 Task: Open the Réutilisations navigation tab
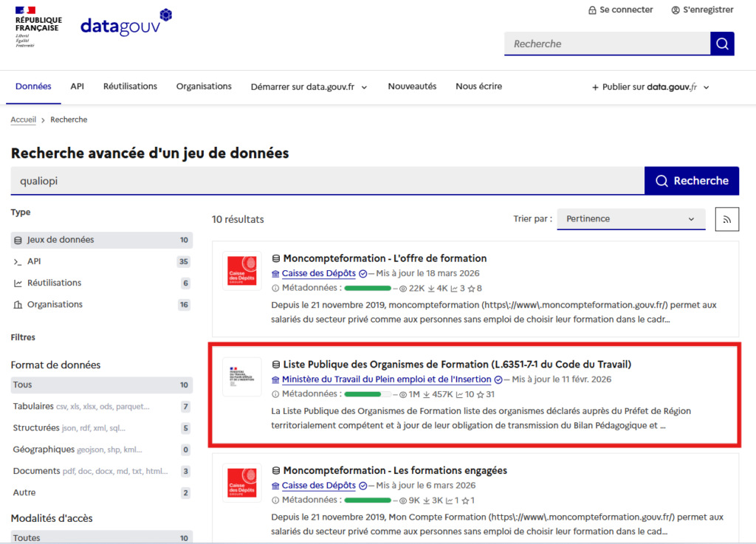pos(130,86)
